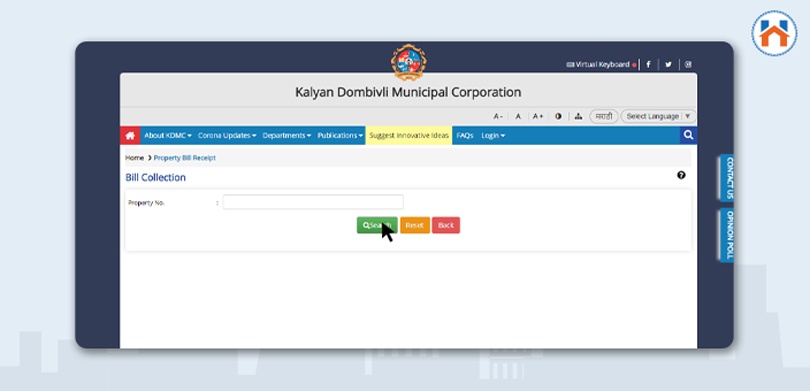Expand the Departments dropdown menu
Image resolution: width=810 pixels, height=391 pixels.
coord(287,135)
